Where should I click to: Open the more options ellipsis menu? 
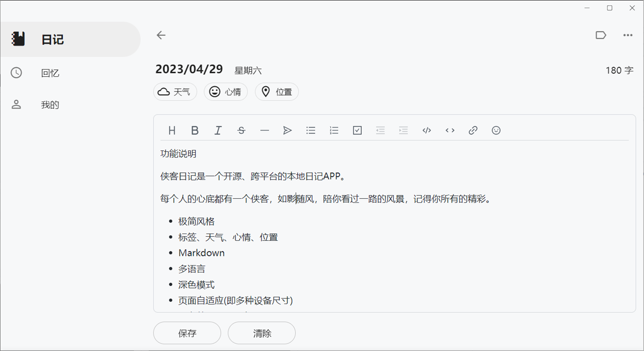[x=628, y=35]
